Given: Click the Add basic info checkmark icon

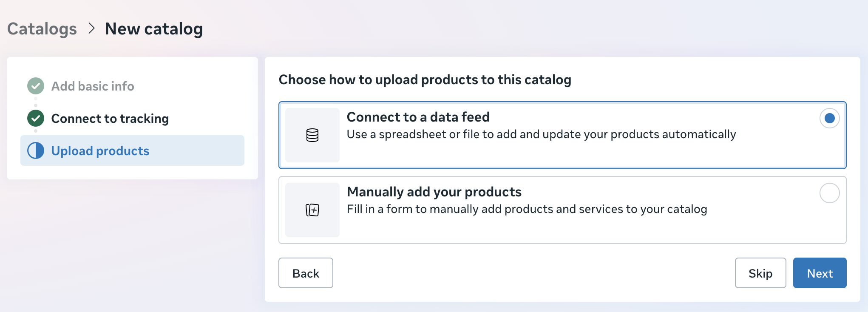Looking at the screenshot, I should [36, 86].
